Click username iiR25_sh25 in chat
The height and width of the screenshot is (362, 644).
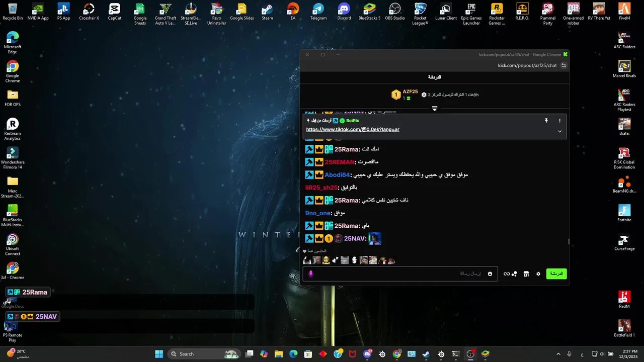pos(321,188)
